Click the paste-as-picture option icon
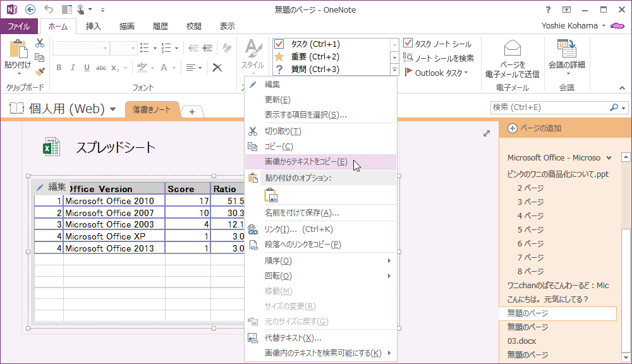Viewport: 632px width, 364px height. pyautogui.click(x=271, y=195)
